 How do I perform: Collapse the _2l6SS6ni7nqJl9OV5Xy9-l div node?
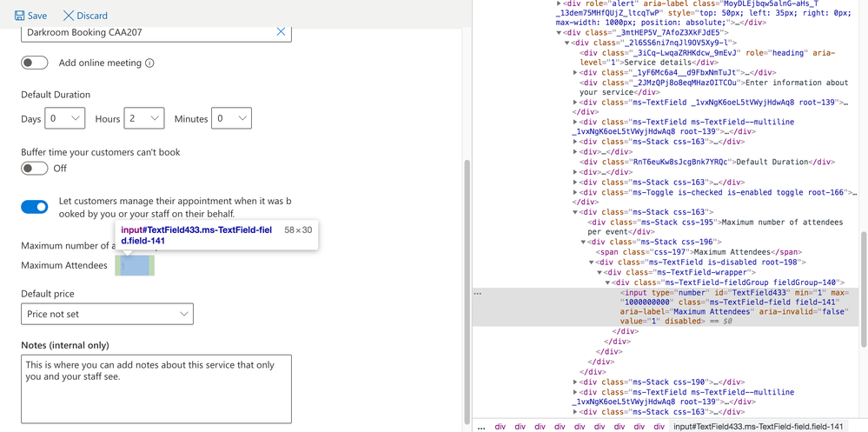567,43
